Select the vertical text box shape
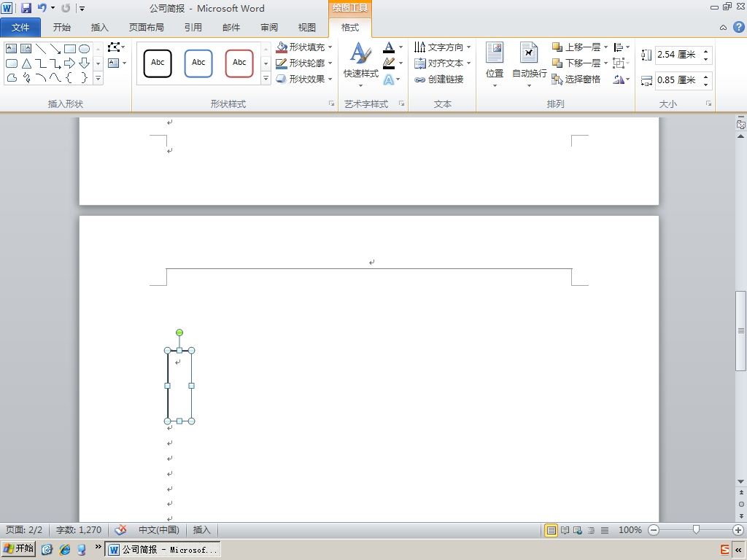 pyautogui.click(x=26, y=49)
